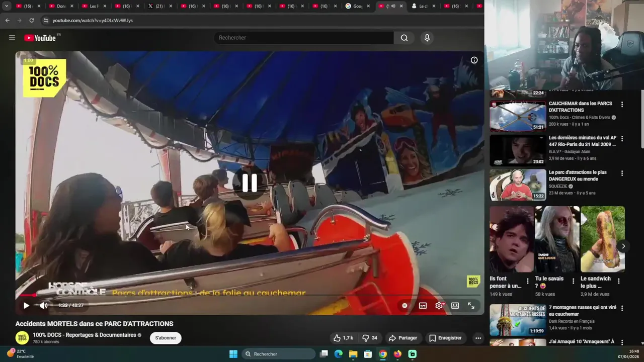Viewport: 644px width, 362px height.
Task: Start voice search with the microphone
Action: pyautogui.click(x=427, y=38)
